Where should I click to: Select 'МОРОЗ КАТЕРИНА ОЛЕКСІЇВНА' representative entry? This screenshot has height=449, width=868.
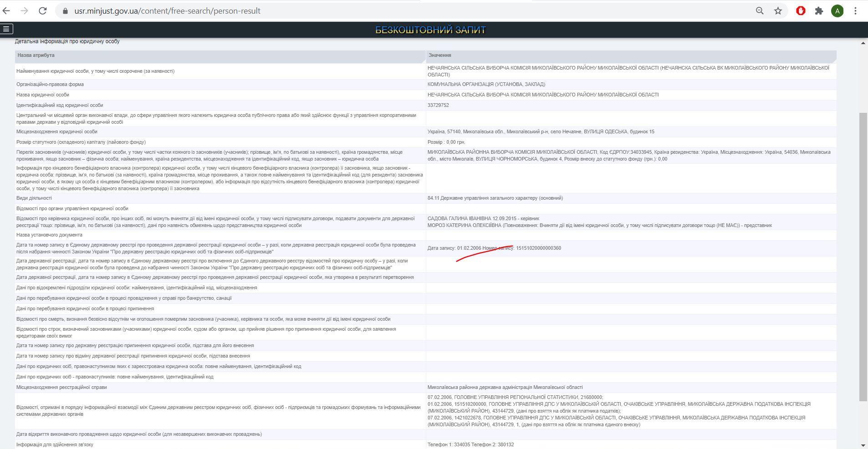[599, 225]
